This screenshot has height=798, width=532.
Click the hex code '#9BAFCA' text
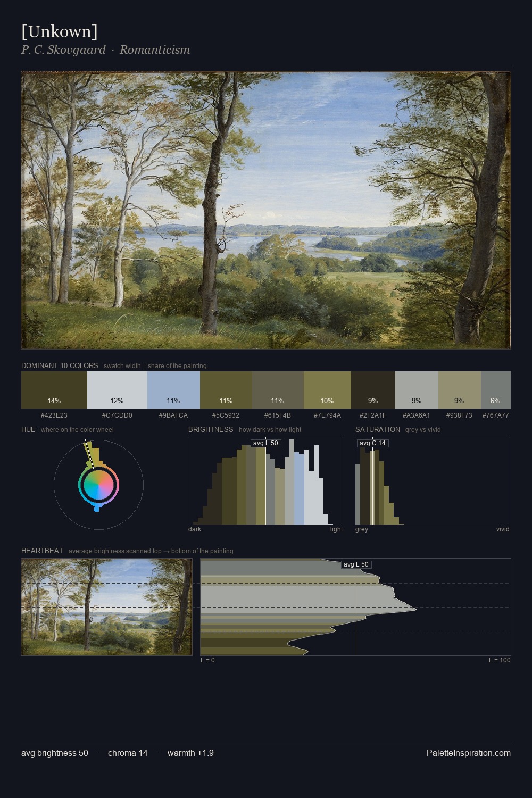(x=173, y=415)
